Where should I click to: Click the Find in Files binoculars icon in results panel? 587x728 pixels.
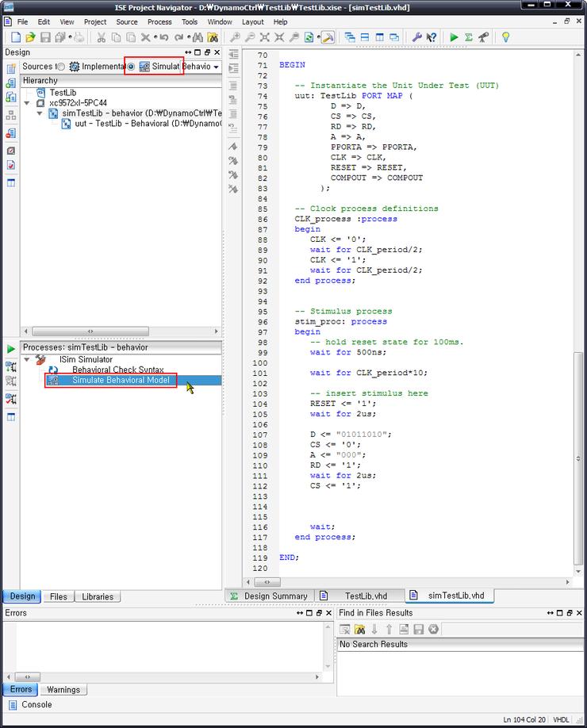coord(359,629)
